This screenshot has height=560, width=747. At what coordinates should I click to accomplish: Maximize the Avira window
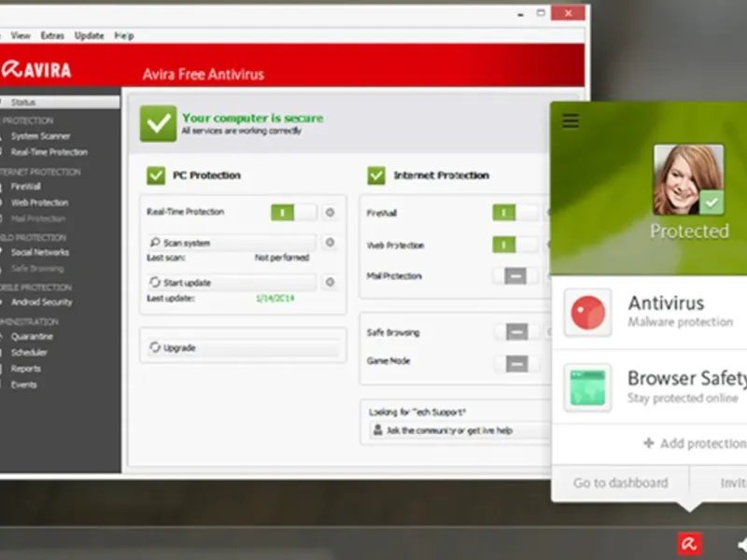[x=541, y=13]
